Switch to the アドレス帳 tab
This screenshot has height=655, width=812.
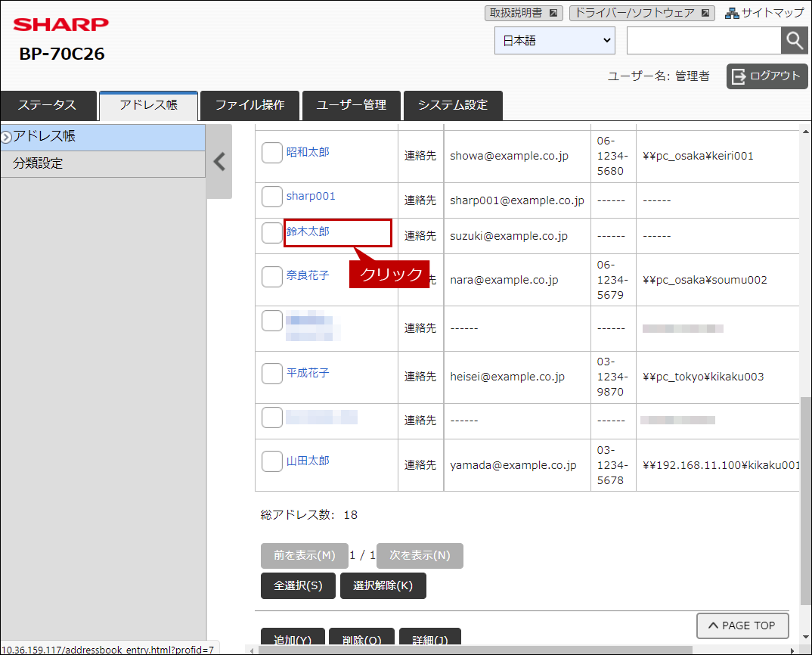[x=149, y=105]
